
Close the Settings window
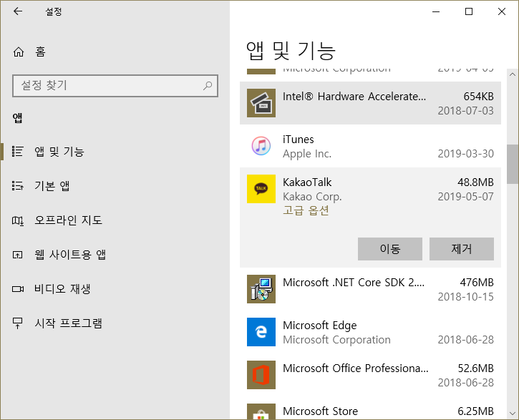[x=501, y=11]
